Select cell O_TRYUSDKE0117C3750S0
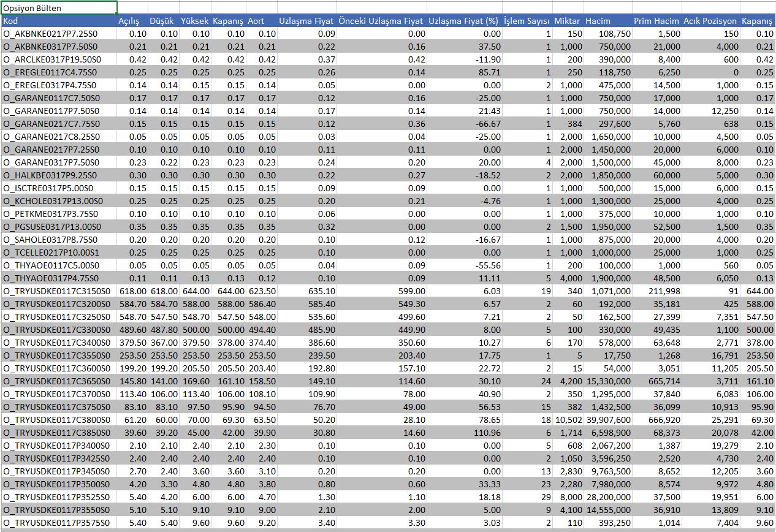 coord(59,407)
